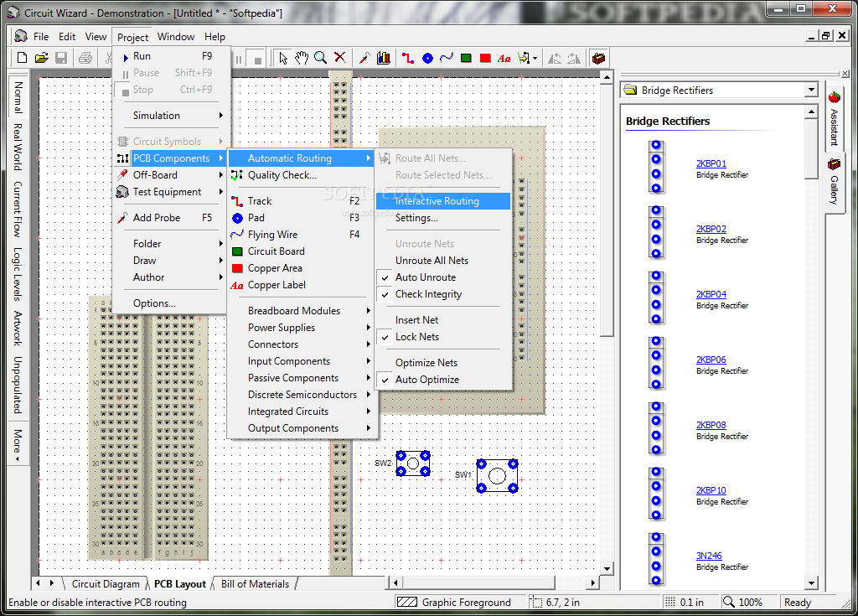Select the Logic Levels view tab
Viewport: 858px width, 616px height.
(x=18, y=274)
